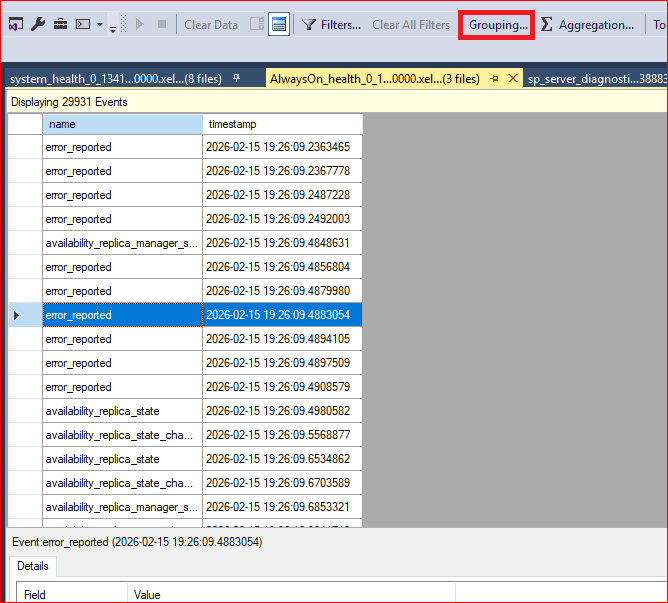Switch to the sp_server_diagnostics tab

(x=596, y=78)
